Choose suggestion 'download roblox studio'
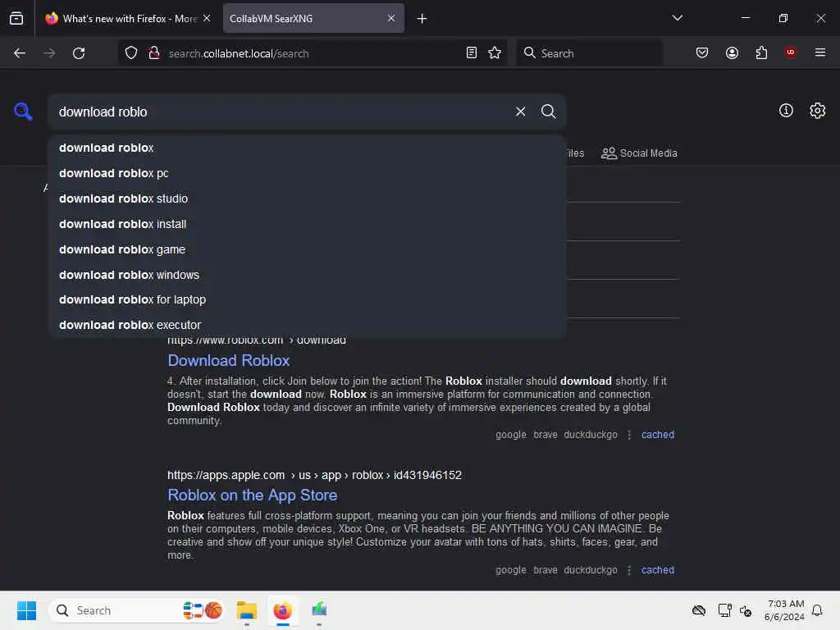Viewport: 840px width, 630px height. pos(307,199)
